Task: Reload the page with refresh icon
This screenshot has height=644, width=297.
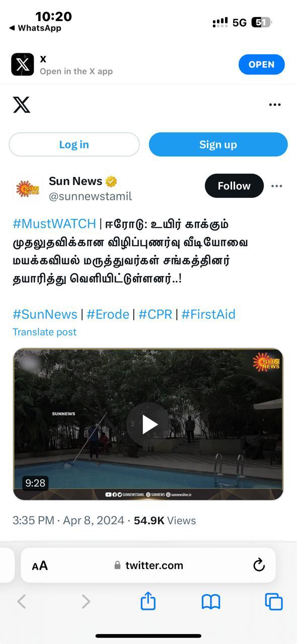Action: pyautogui.click(x=259, y=565)
